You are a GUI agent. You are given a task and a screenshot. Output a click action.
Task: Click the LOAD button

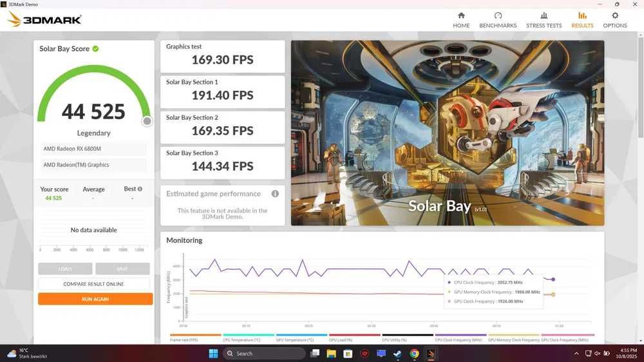pyautogui.click(x=65, y=269)
